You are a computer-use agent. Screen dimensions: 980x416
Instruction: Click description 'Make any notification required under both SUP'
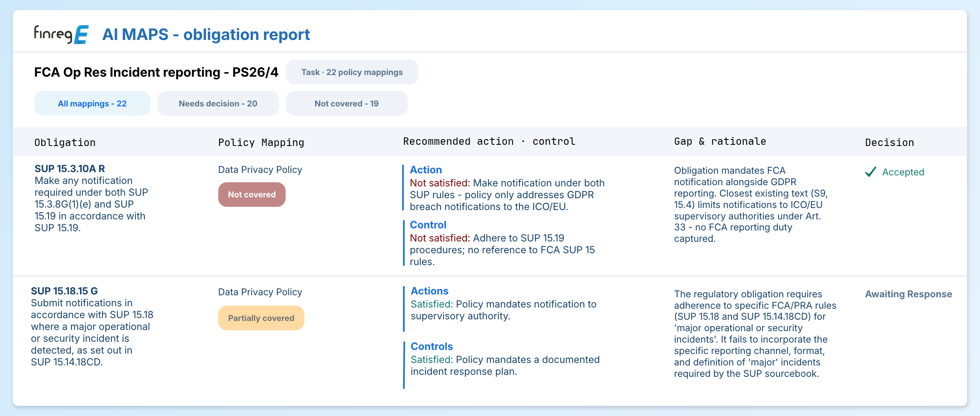[91, 204]
